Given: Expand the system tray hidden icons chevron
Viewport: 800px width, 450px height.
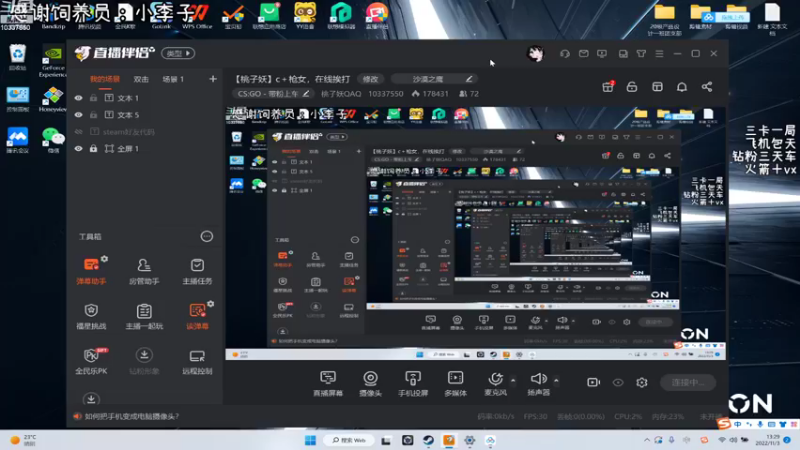Looking at the screenshot, I should tap(647, 440).
